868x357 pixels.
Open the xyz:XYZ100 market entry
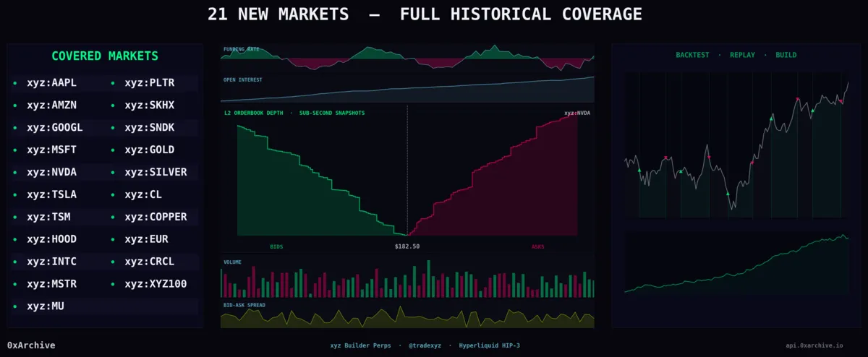click(156, 285)
